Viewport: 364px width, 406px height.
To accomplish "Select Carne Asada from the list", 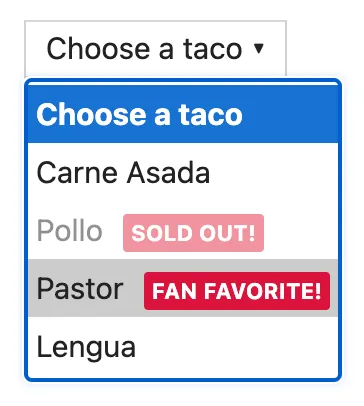I will point(183,172).
